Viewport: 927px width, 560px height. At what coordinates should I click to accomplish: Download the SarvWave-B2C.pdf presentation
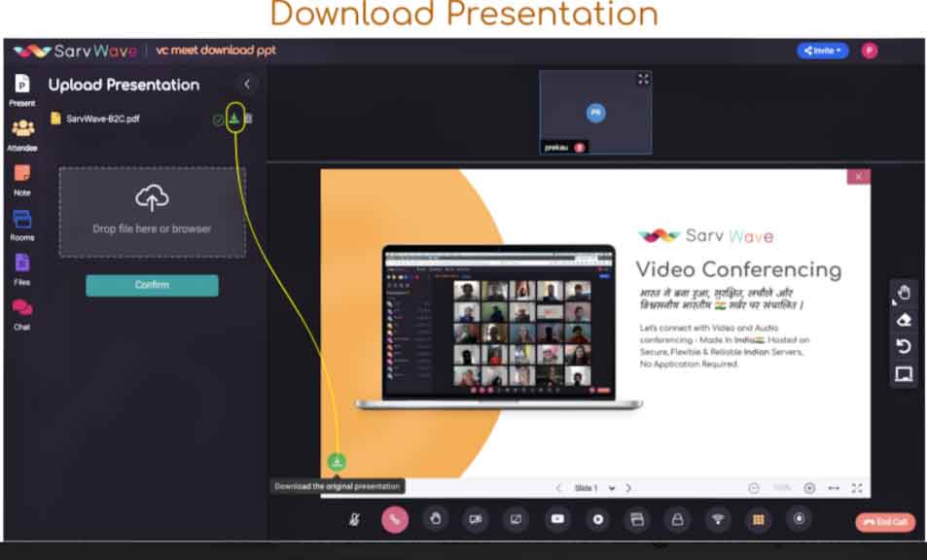pyautogui.click(x=234, y=119)
